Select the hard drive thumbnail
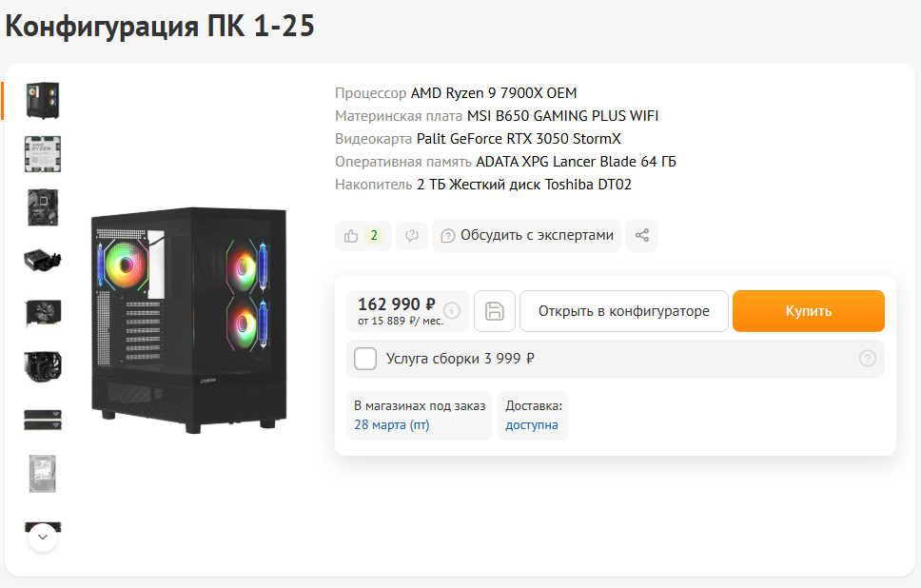Image resolution: width=921 pixels, height=588 pixels. 43,474
